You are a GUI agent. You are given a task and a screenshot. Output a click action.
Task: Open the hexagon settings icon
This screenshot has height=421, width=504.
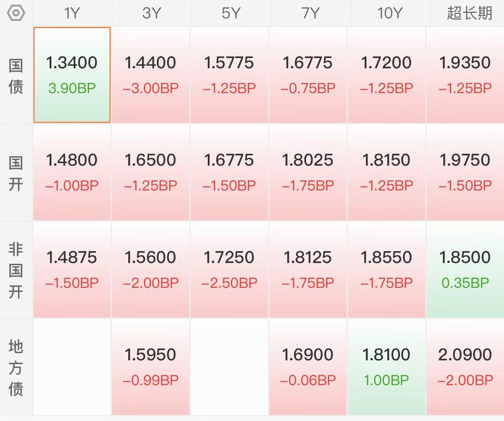(x=16, y=13)
